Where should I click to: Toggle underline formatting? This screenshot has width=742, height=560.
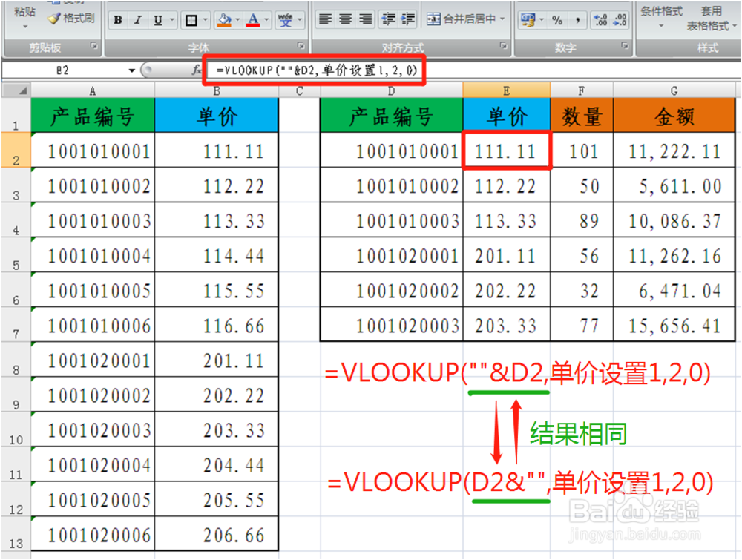(x=157, y=19)
